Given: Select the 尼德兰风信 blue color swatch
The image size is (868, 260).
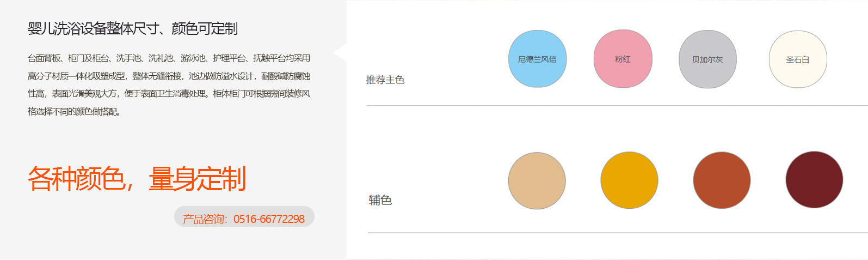Looking at the screenshot, I should (537, 59).
